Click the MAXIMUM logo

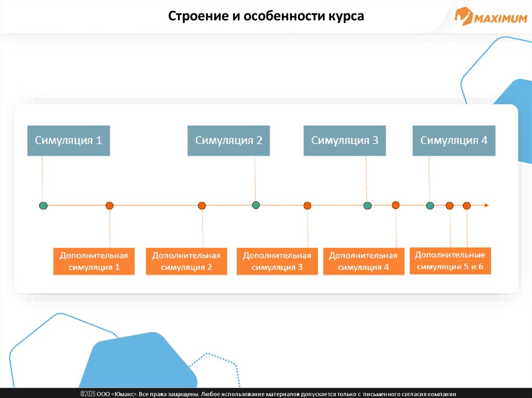pyautogui.click(x=490, y=16)
